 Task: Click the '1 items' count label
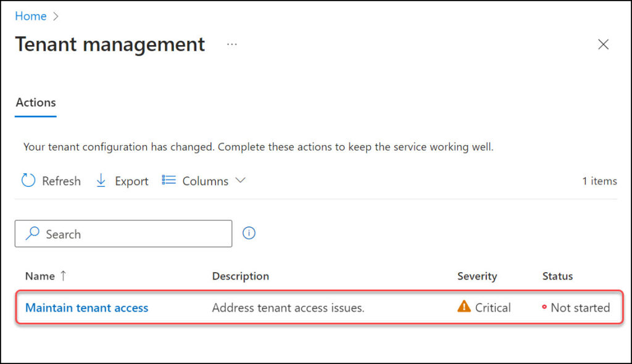click(599, 181)
